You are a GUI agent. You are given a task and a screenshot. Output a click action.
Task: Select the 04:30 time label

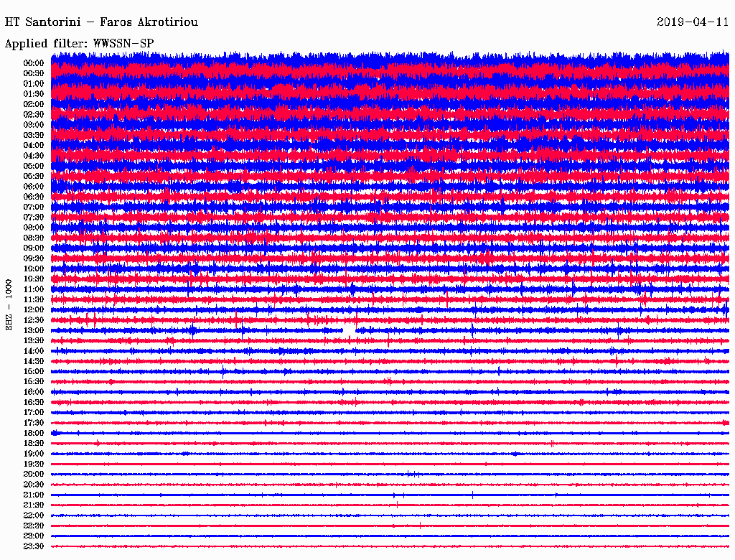(x=34, y=156)
